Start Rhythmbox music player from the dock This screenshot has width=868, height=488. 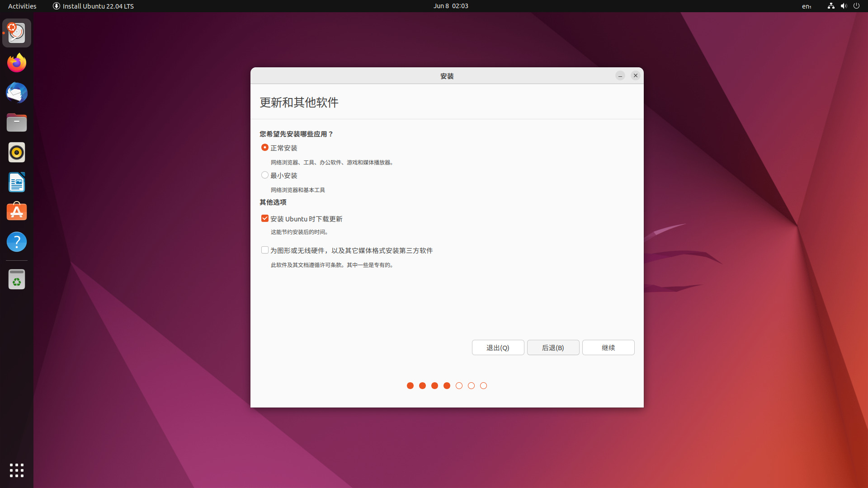coord(16,152)
